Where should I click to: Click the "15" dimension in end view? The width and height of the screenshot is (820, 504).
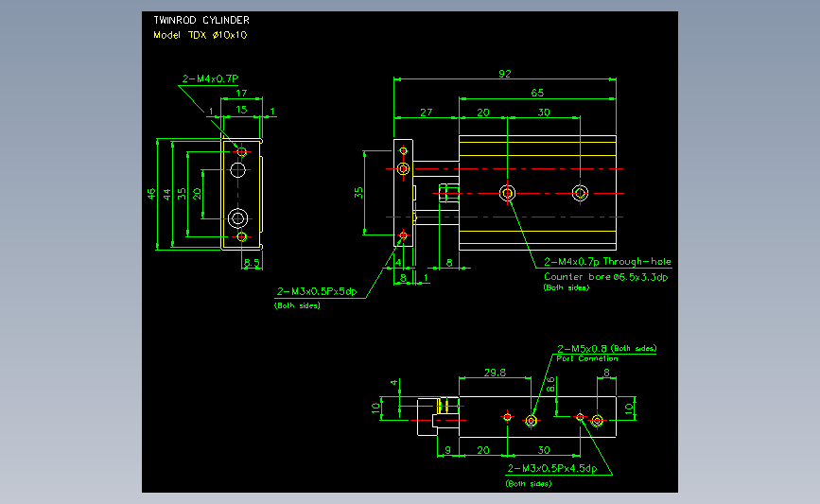click(x=241, y=110)
